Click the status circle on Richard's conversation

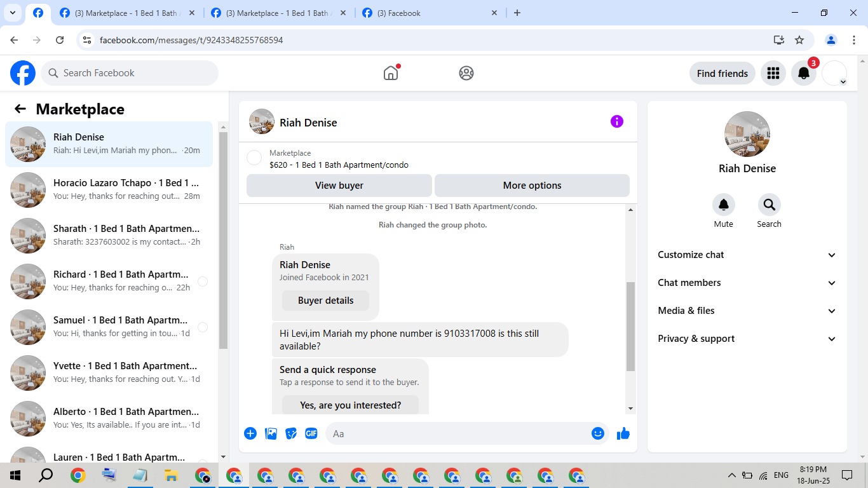pyautogui.click(x=203, y=281)
